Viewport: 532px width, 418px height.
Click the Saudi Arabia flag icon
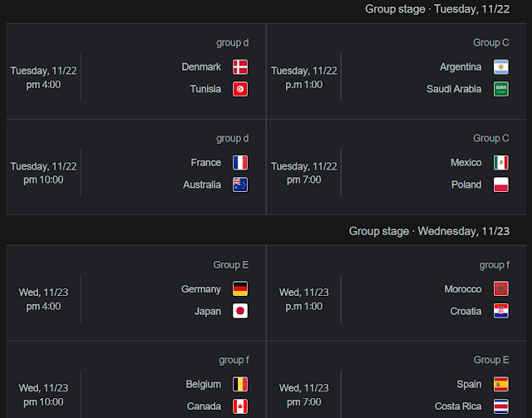click(500, 89)
